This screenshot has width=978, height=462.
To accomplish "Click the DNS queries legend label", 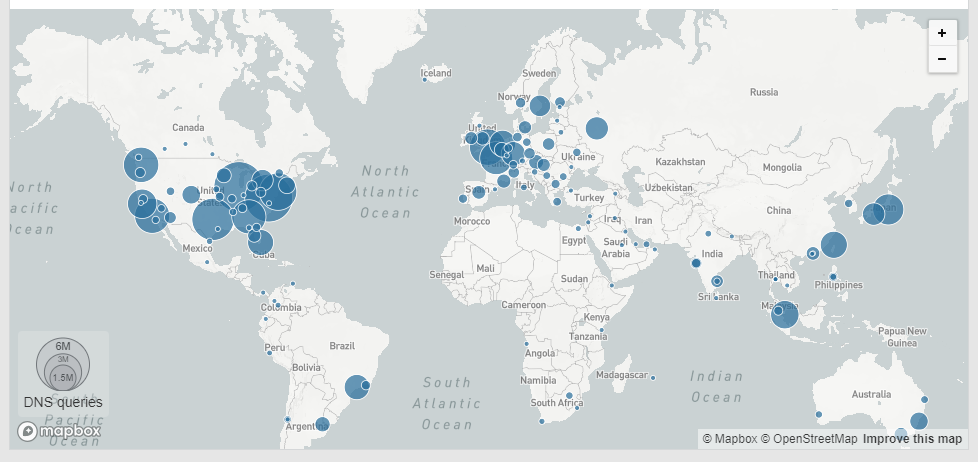I will [x=63, y=402].
